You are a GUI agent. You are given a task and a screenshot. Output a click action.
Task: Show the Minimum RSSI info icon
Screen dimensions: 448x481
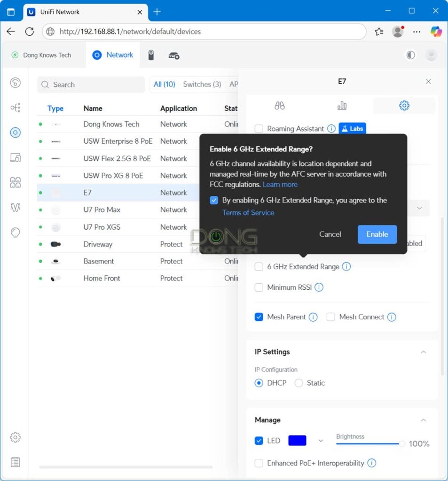pyautogui.click(x=319, y=287)
